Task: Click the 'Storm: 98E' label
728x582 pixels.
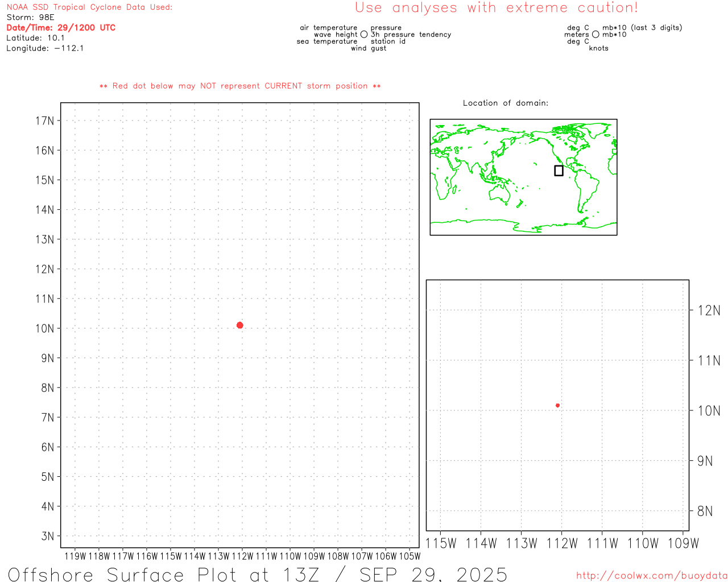Action: coord(30,18)
